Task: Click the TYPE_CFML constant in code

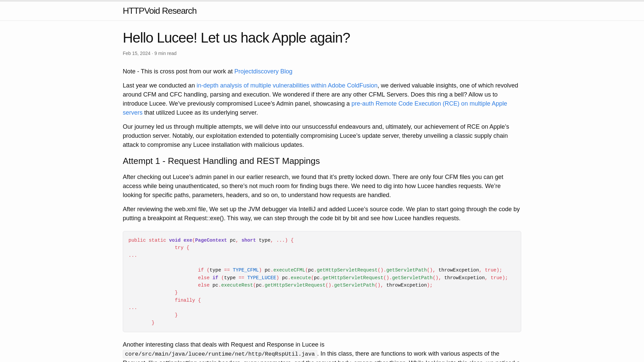Action: pyautogui.click(x=246, y=270)
